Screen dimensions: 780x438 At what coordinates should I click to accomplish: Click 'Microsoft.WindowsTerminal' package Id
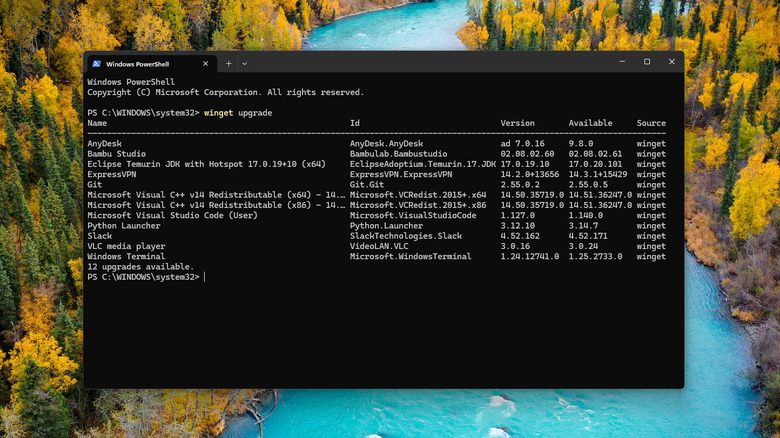click(410, 256)
